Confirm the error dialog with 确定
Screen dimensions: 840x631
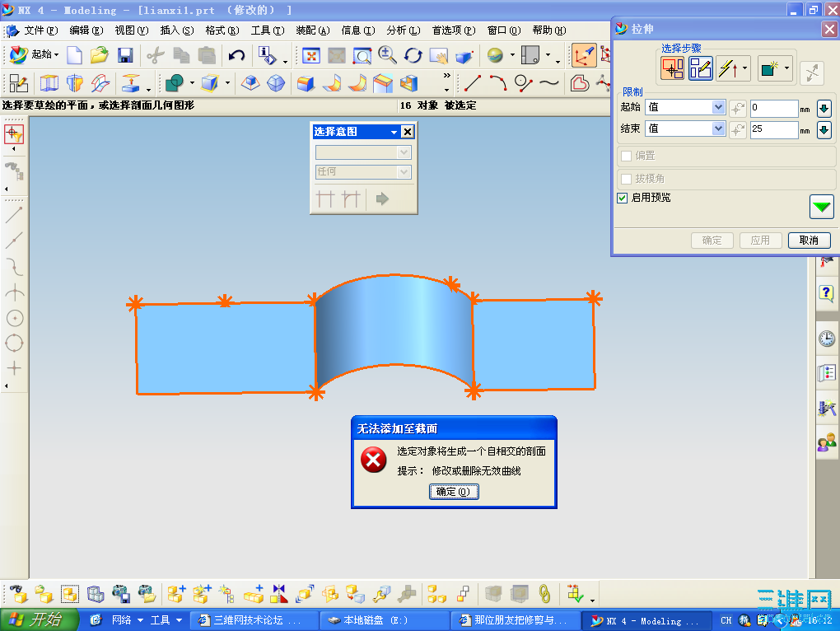(x=453, y=492)
